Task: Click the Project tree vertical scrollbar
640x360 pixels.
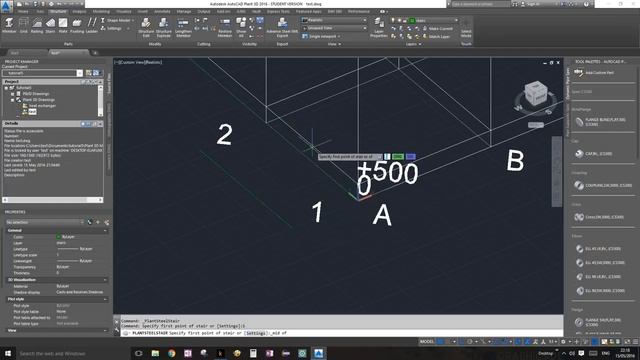Action: (100, 100)
